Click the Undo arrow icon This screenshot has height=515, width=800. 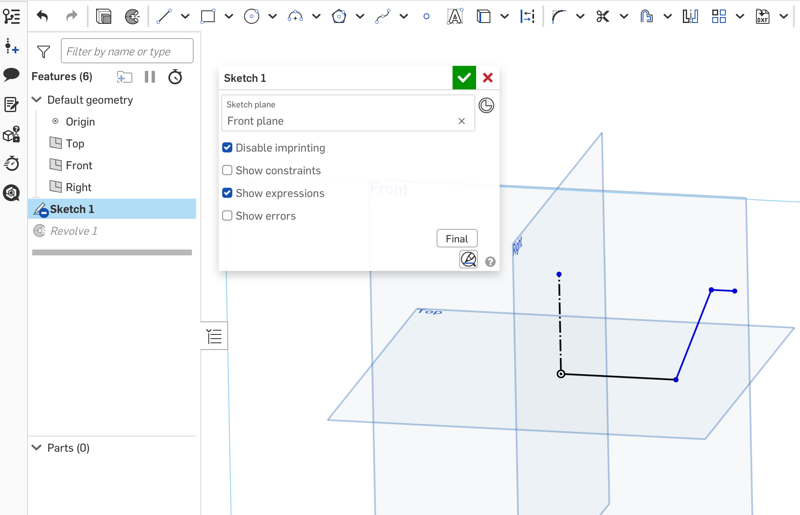tap(42, 16)
